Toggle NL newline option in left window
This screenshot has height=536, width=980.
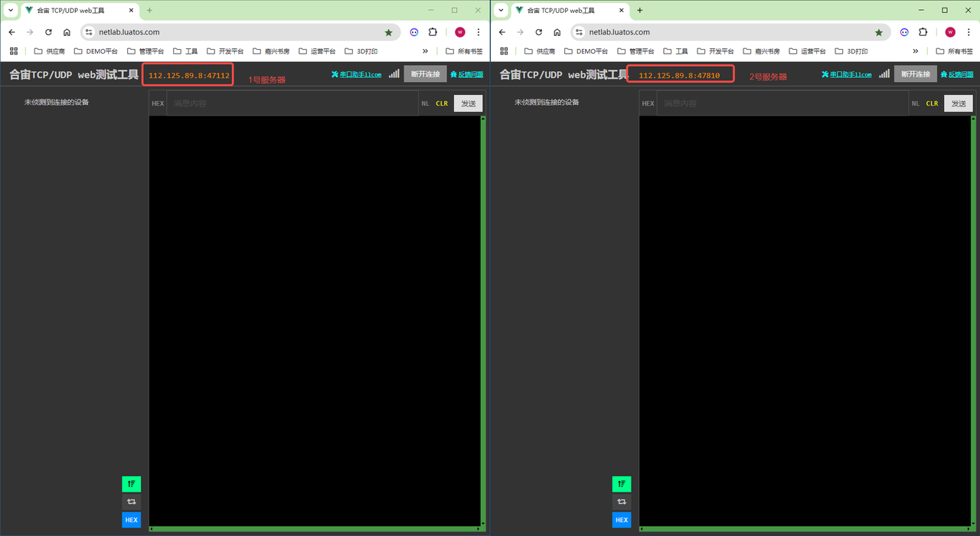(425, 103)
